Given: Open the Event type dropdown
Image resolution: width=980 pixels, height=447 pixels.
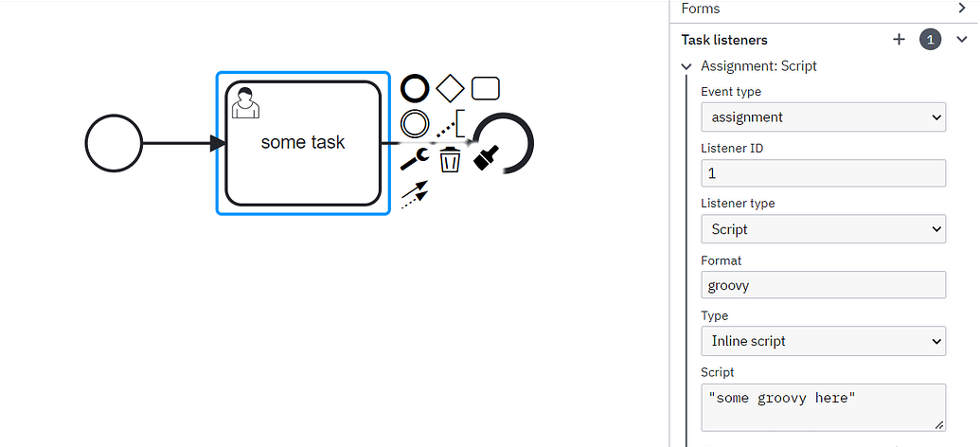Looking at the screenshot, I should coord(823,116).
